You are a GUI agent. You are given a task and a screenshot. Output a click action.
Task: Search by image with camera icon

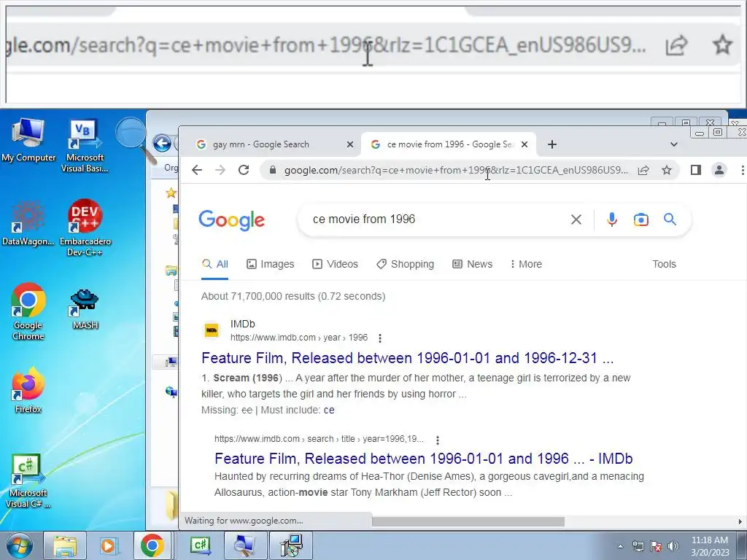(x=640, y=219)
